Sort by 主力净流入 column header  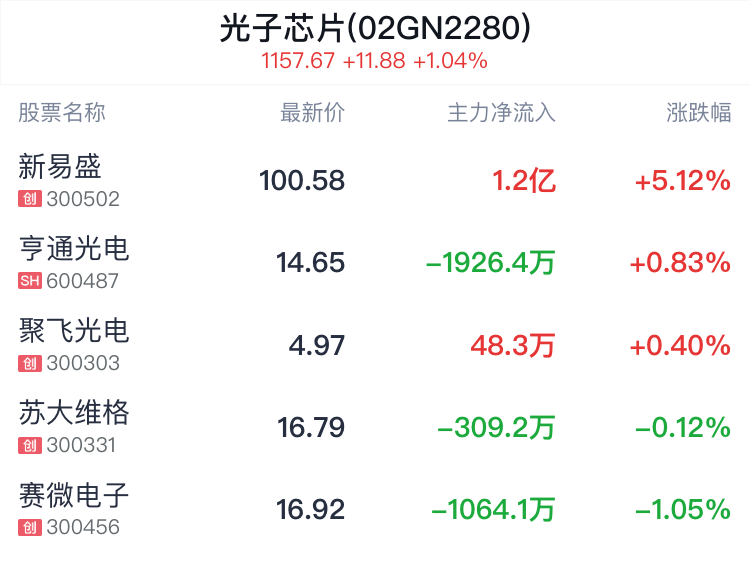point(501,113)
